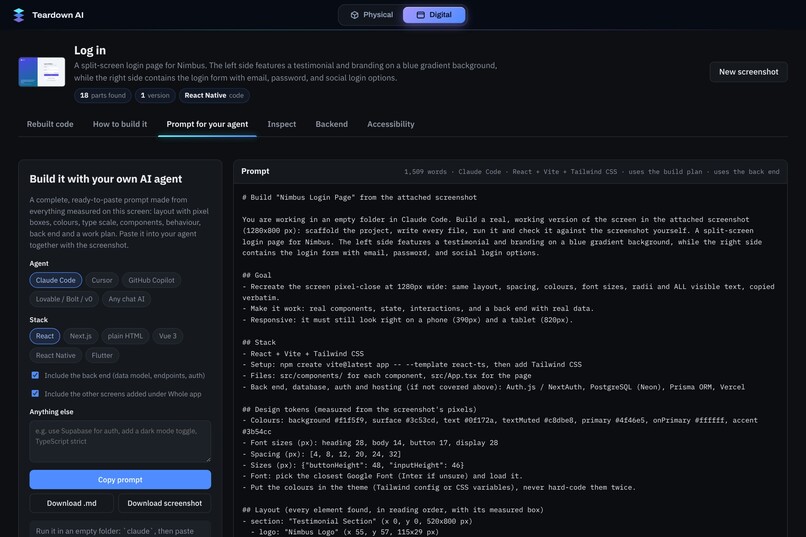The width and height of the screenshot is (806, 537).
Task: Click Download .md button
Action: (x=71, y=503)
